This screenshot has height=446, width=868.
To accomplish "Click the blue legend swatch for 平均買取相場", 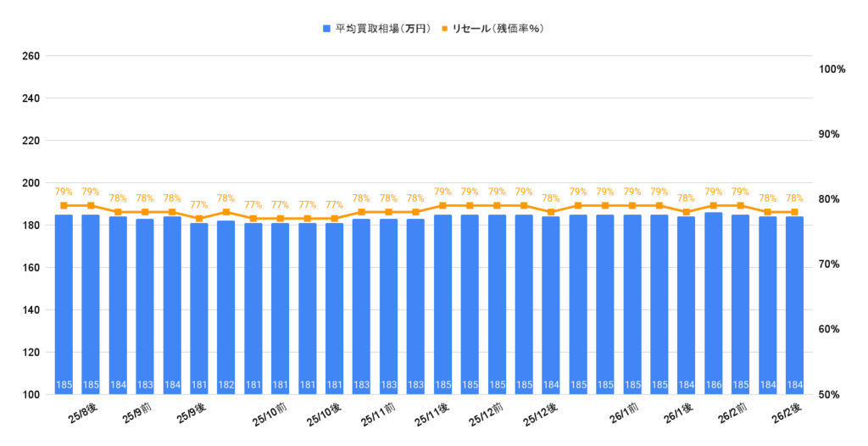I will coord(326,29).
